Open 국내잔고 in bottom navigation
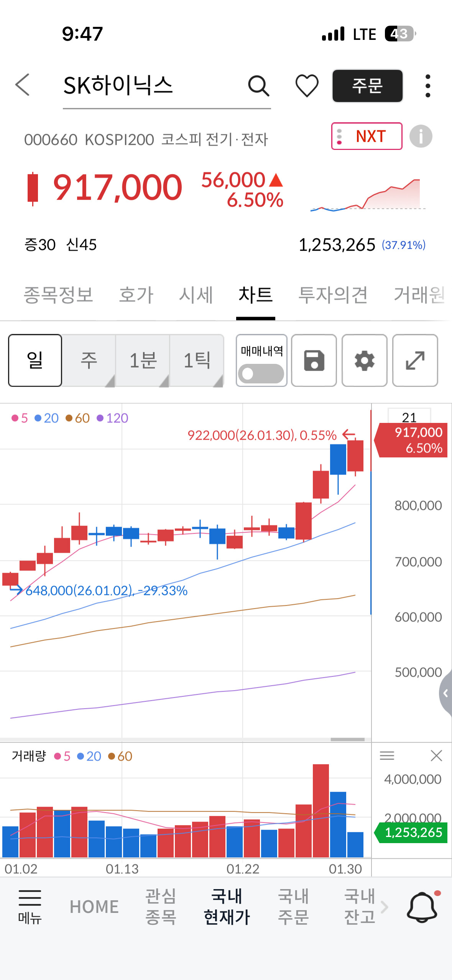Viewport: 452px width, 980px height. (x=360, y=907)
